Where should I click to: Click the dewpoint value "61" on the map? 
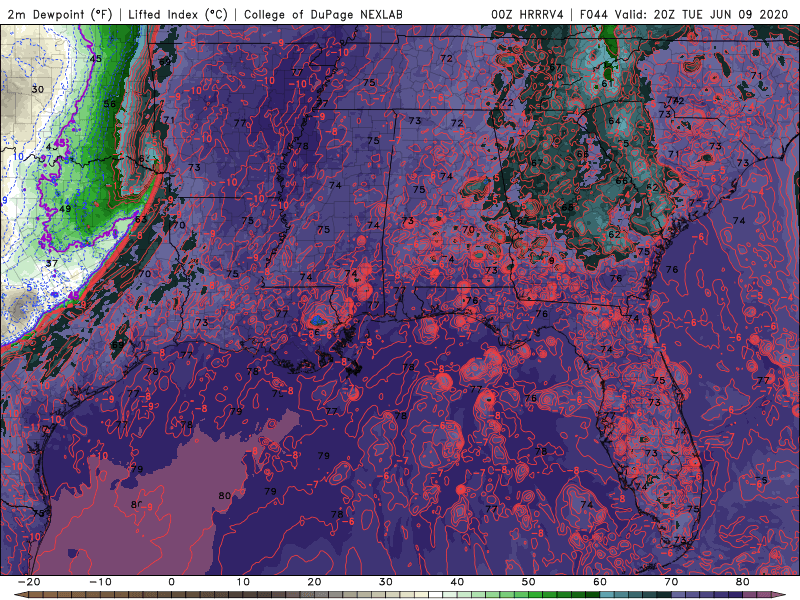coord(607,84)
